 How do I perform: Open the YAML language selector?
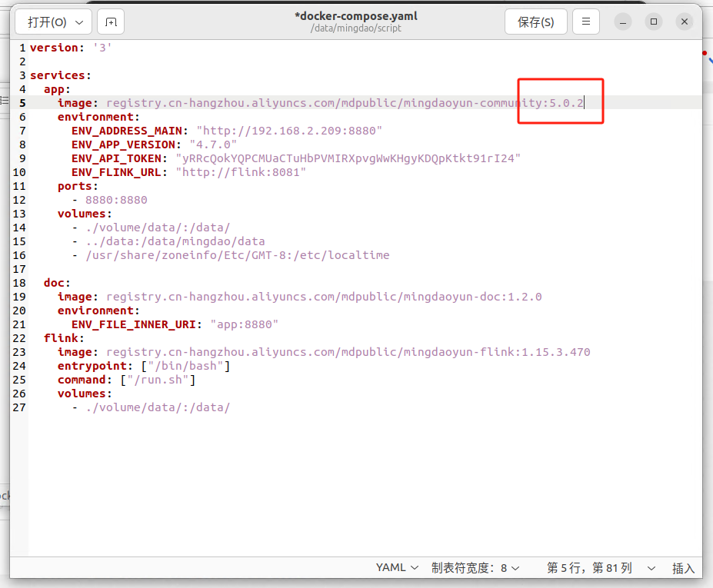pyautogui.click(x=397, y=567)
